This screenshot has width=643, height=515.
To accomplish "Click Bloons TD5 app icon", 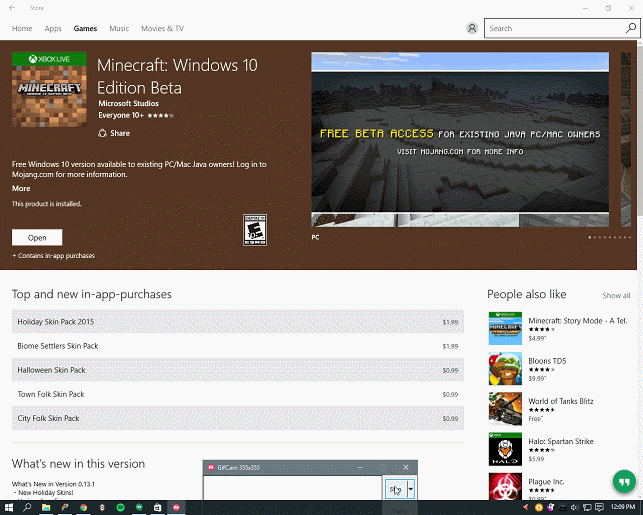I will 505,368.
